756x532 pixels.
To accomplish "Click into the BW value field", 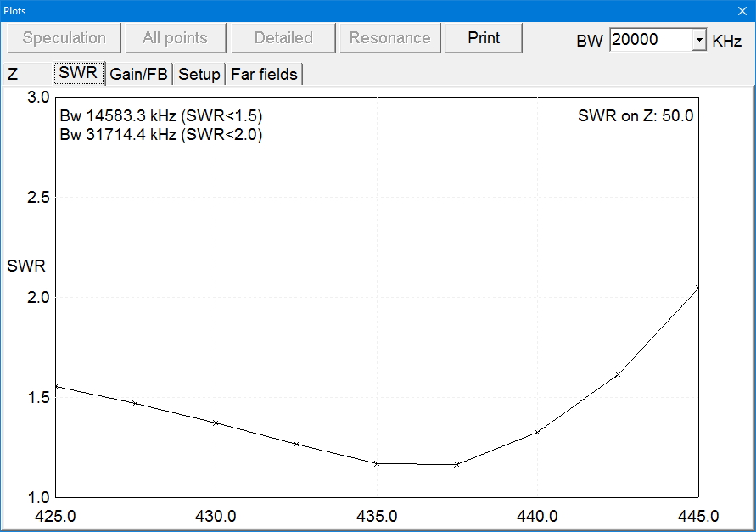I will [650, 40].
